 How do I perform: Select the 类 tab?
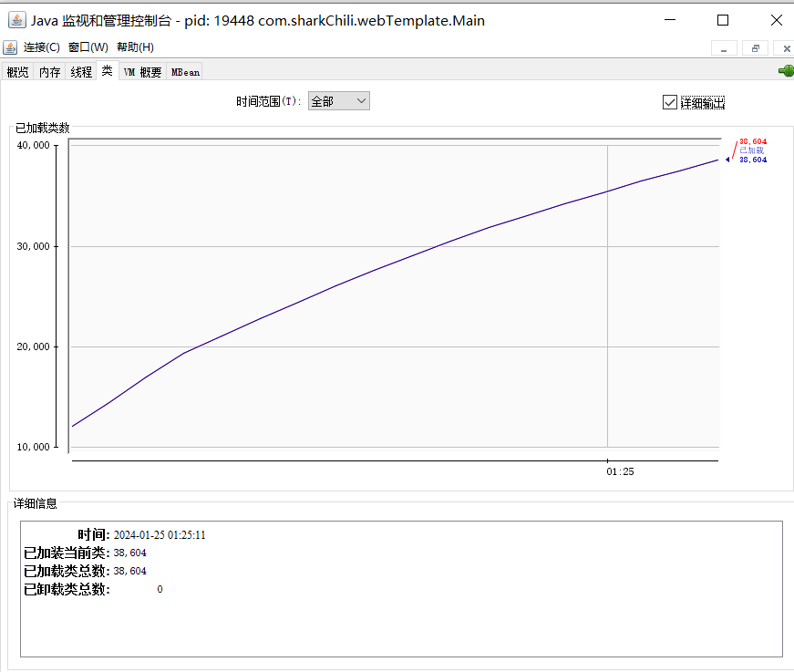[x=107, y=71]
